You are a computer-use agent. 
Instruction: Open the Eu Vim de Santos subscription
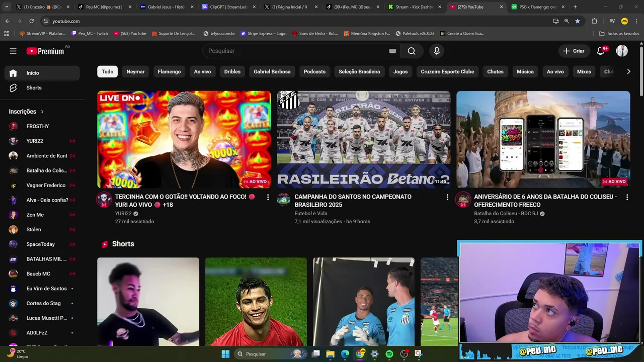pyautogui.click(x=42, y=289)
